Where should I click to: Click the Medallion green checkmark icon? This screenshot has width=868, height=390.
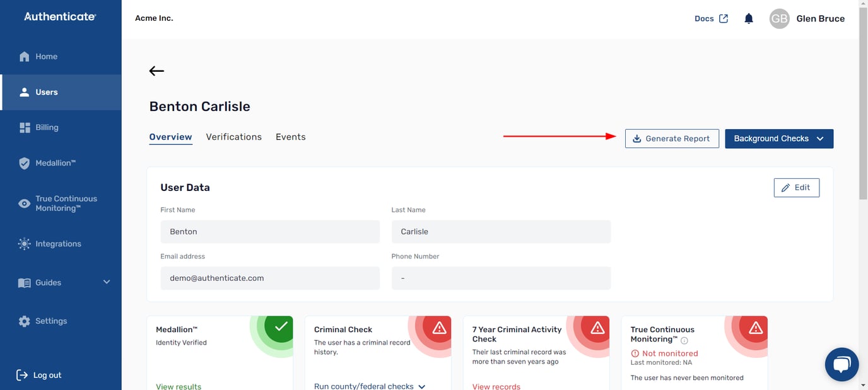coord(281,326)
